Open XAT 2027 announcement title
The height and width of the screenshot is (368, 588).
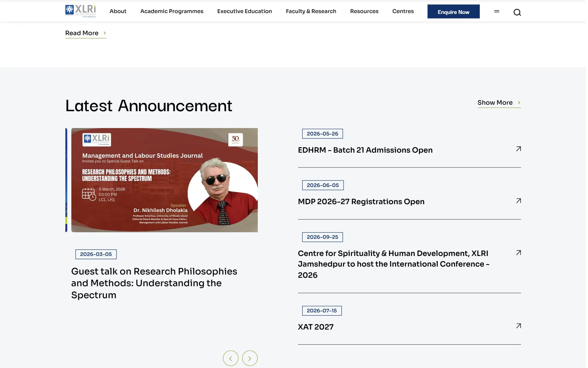tap(316, 327)
